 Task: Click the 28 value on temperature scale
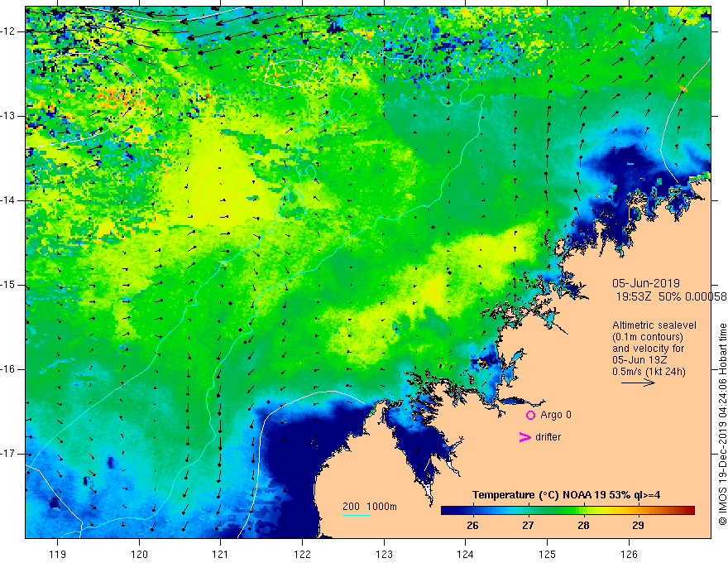click(583, 526)
